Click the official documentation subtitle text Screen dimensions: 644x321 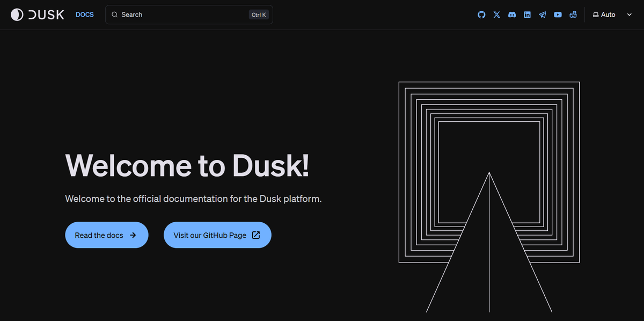[x=193, y=199]
